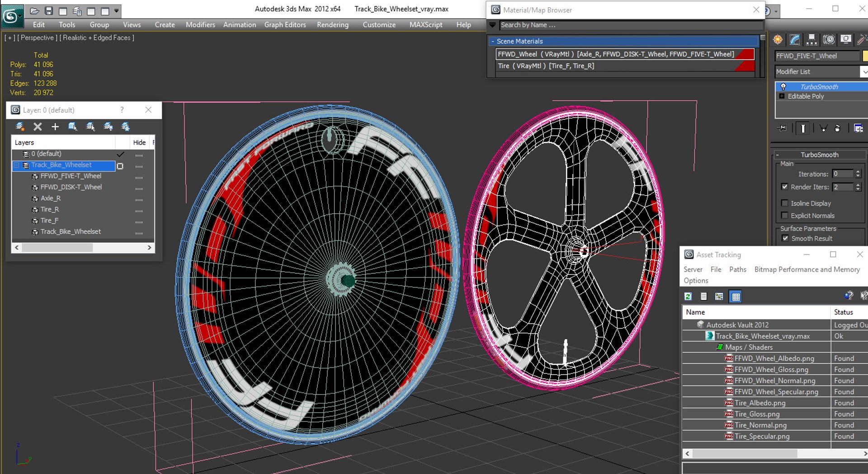
Task: Toggle Render Iters checkbox
Action: coord(785,187)
